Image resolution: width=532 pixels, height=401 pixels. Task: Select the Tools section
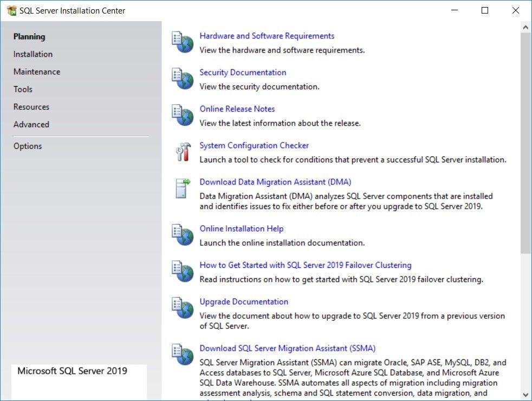click(x=22, y=89)
